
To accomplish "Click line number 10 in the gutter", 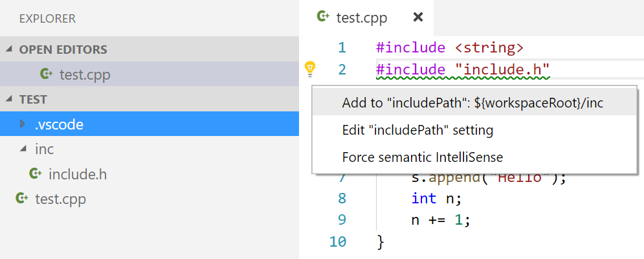I will tap(338, 242).
